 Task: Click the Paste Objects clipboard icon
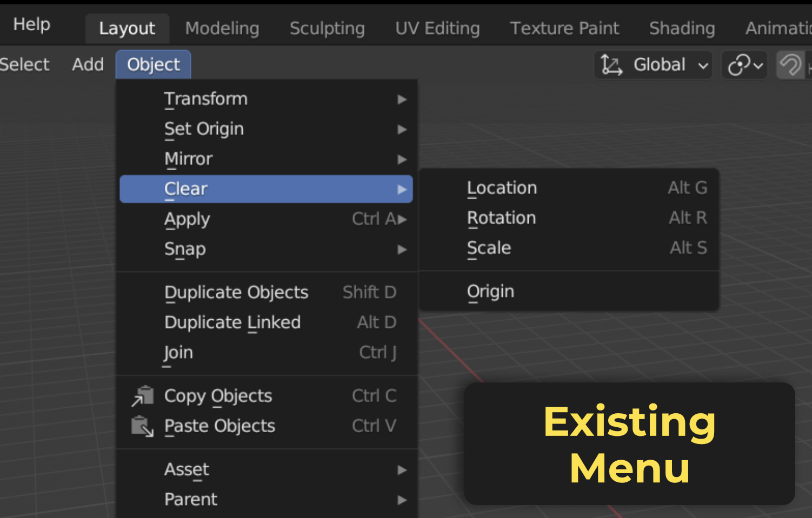[143, 426]
